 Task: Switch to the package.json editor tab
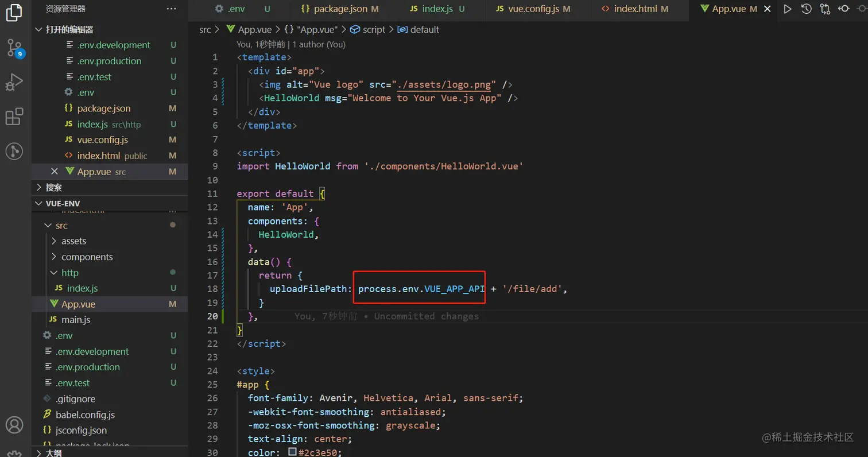pos(340,9)
